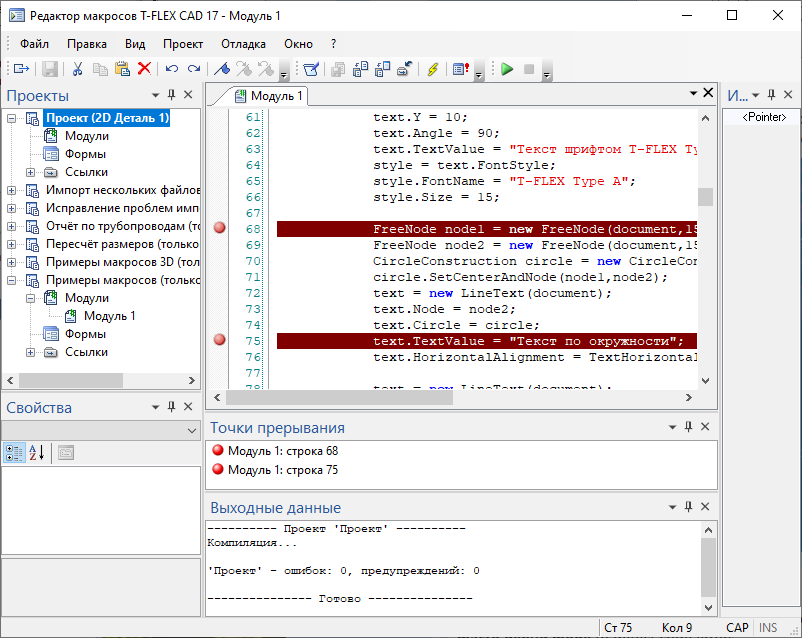Image resolution: width=802 pixels, height=638 pixels.
Task: Close the Выходные данные panel
Action: (x=707, y=507)
